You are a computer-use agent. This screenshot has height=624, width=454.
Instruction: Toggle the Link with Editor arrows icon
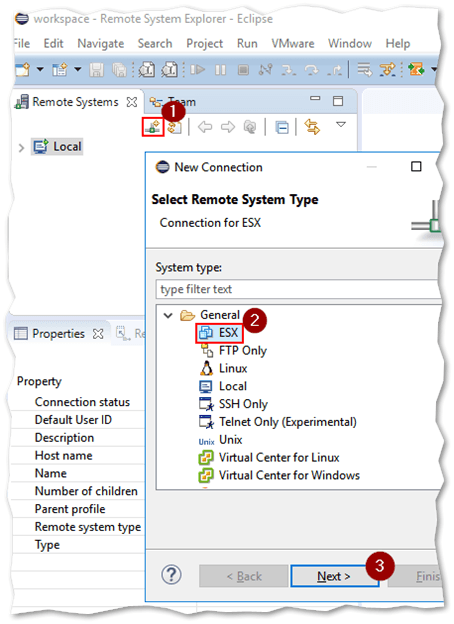pos(312,127)
